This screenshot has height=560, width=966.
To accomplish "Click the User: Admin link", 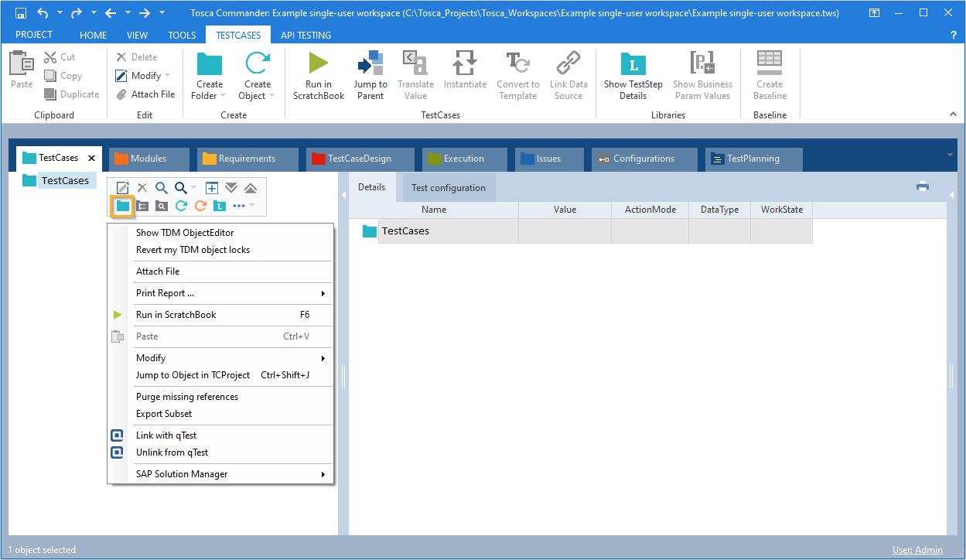I will [917, 550].
